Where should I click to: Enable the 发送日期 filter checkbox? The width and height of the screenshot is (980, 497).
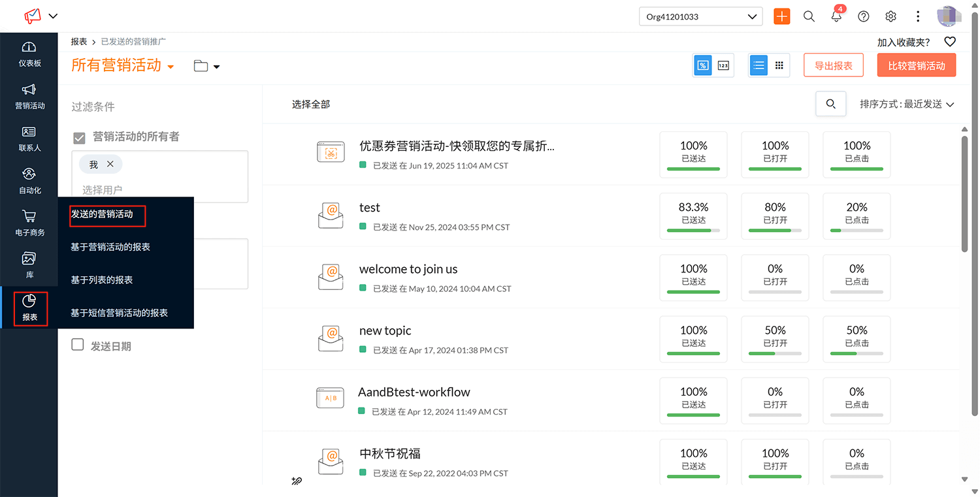(78, 345)
